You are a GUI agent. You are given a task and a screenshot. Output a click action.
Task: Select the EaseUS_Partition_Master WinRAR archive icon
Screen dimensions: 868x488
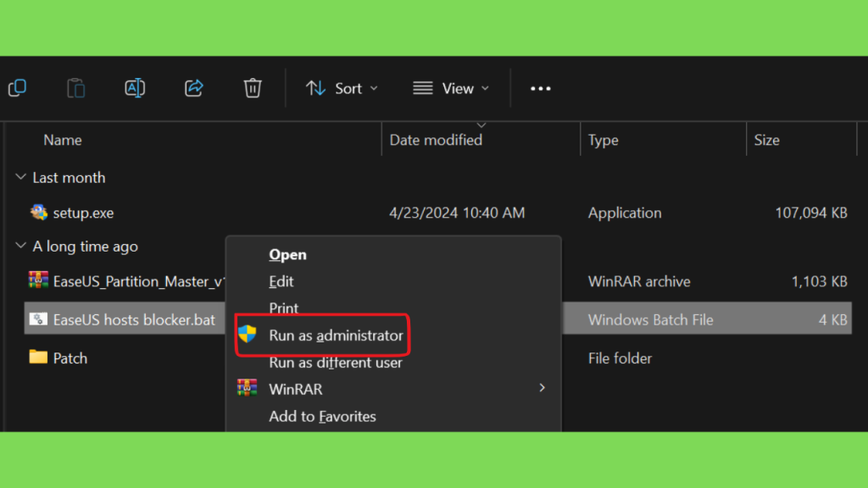point(38,280)
